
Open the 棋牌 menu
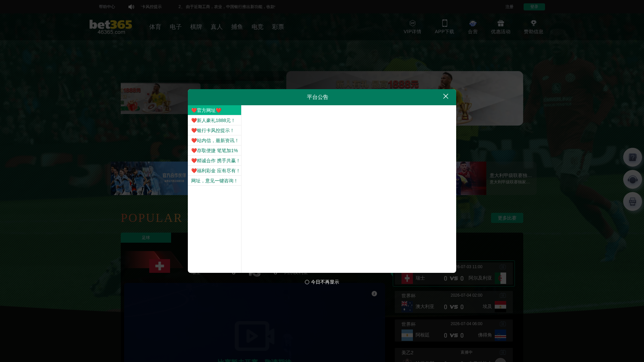(x=196, y=27)
